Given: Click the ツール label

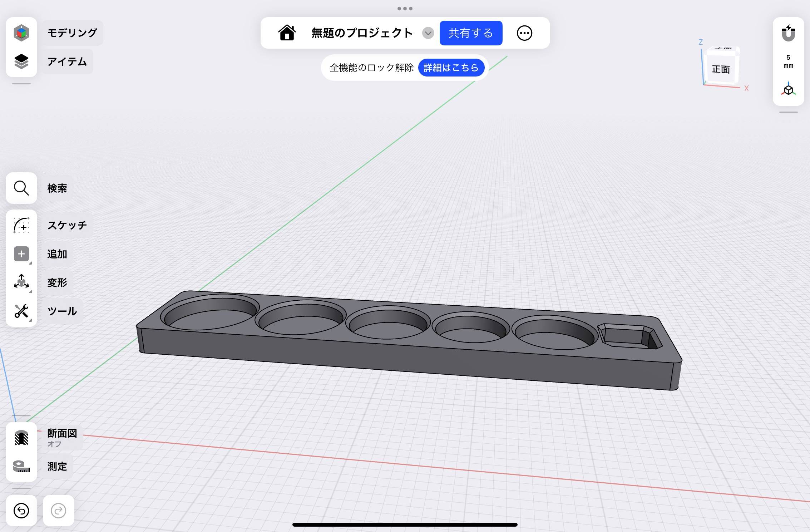Looking at the screenshot, I should [62, 311].
